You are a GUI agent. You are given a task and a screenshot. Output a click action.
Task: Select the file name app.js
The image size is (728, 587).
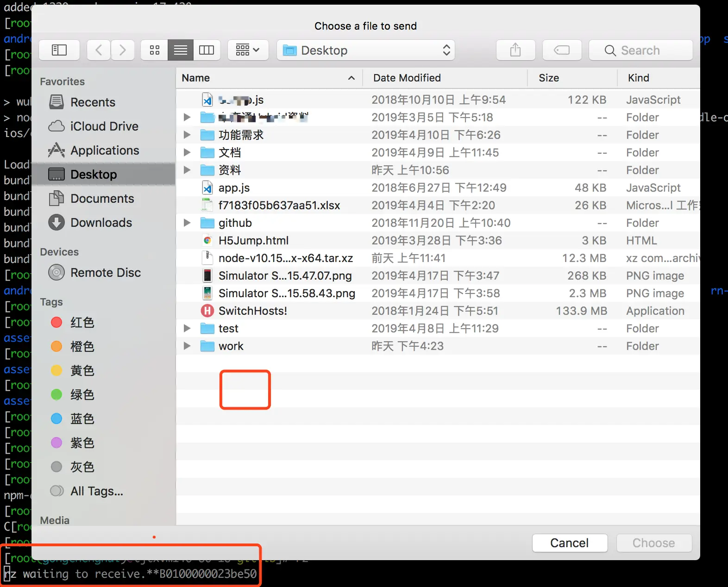coord(234,188)
